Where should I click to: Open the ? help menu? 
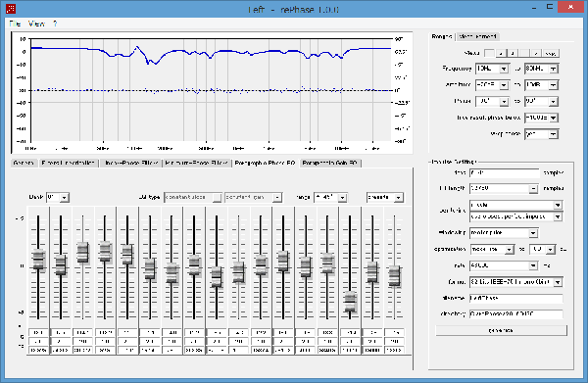coord(55,24)
